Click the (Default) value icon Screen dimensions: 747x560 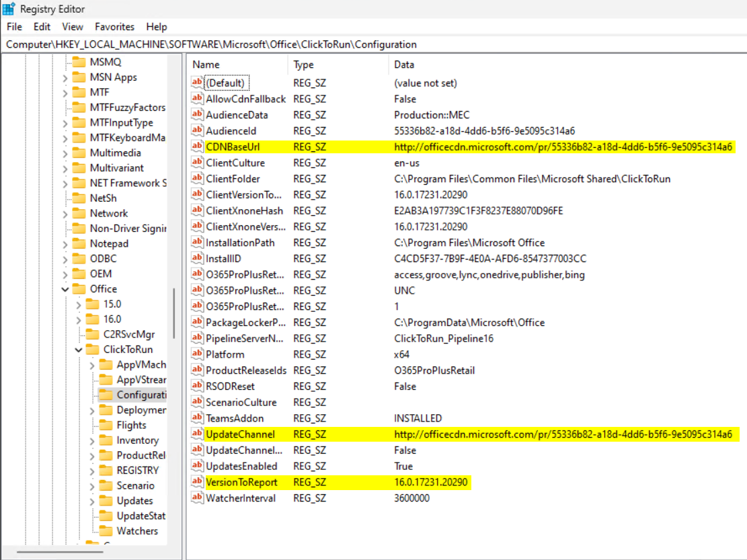pyautogui.click(x=197, y=83)
